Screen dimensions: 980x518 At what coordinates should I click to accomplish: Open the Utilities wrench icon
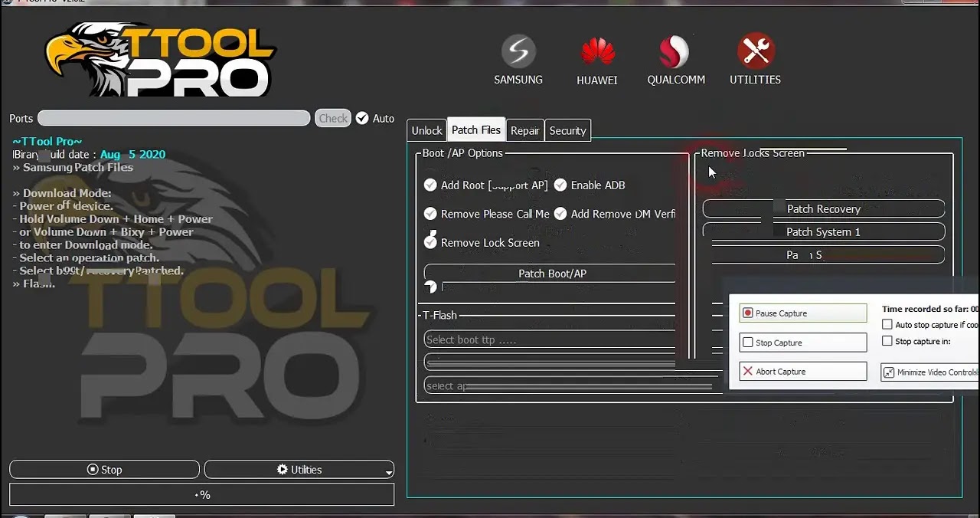[755, 52]
